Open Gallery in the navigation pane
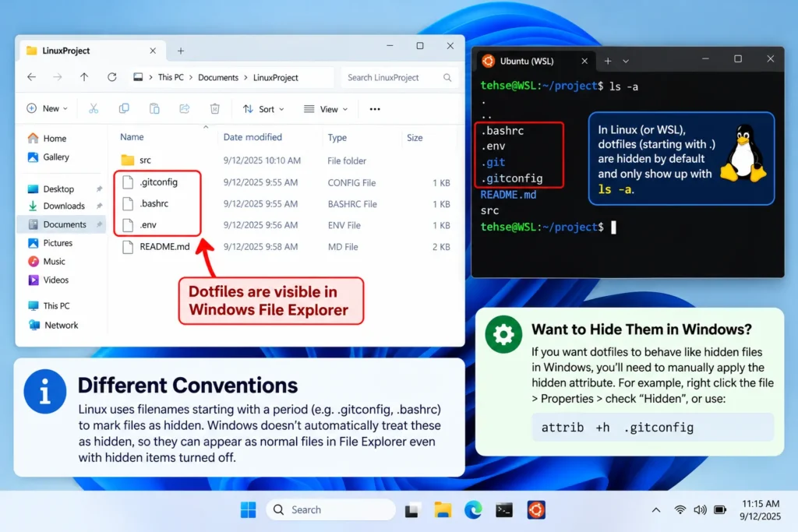The width and height of the screenshot is (798, 532). 48,157
